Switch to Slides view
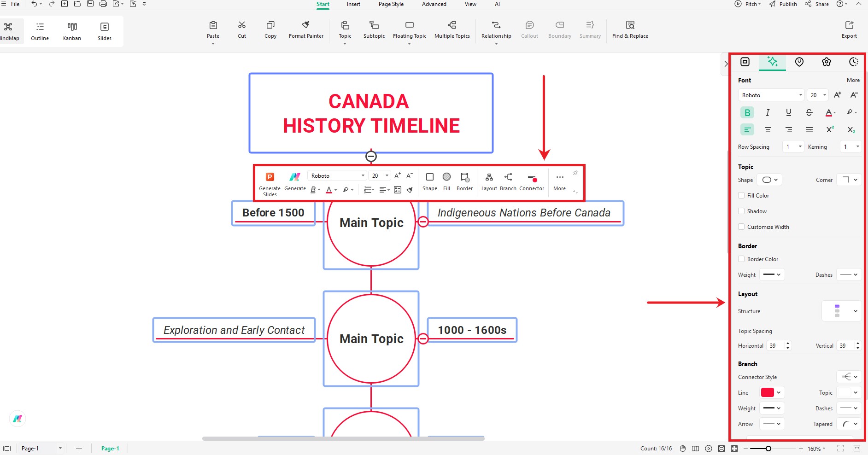 coord(105,31)
